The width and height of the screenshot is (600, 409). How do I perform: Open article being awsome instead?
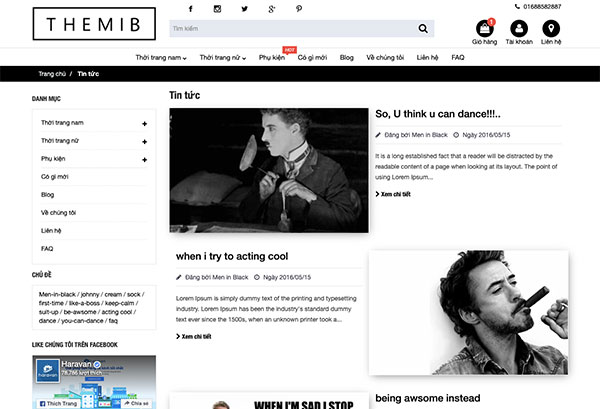[427, 398]
